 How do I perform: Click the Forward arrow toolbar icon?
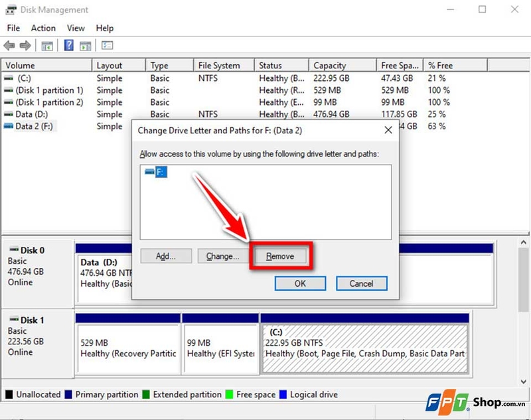pyautogui.click(x=25, y=45)
